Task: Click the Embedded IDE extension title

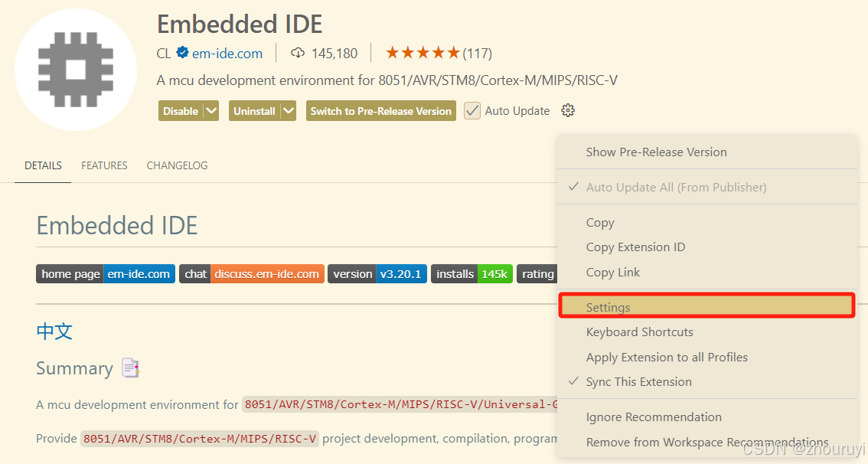Action: (240, 25)
